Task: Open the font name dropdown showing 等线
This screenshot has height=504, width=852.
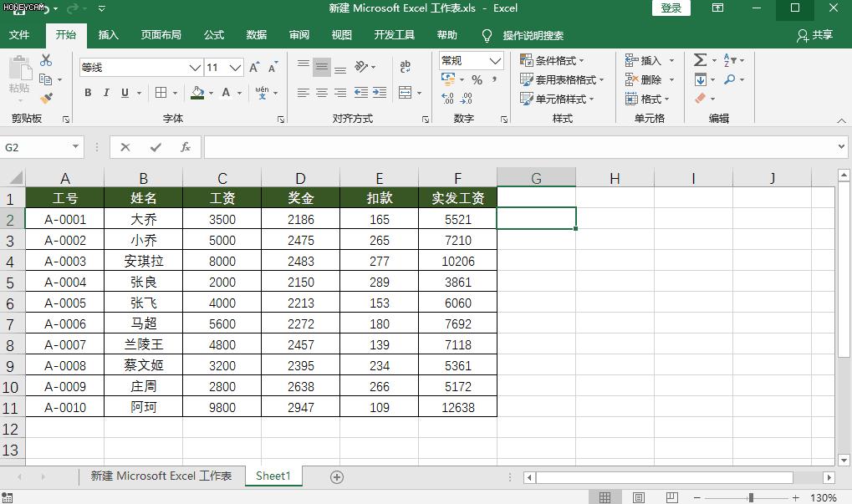Action: 195,68
